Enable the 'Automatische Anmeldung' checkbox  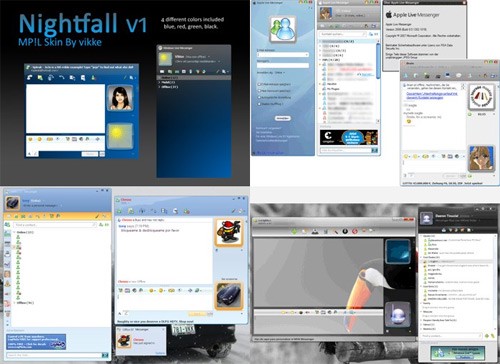[259, 97]
